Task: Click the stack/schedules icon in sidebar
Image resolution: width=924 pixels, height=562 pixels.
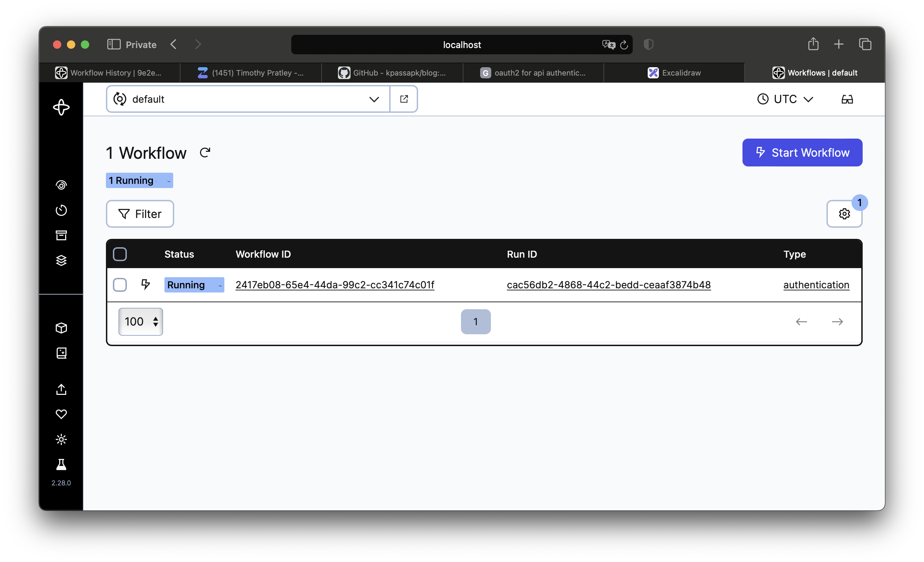Action: coord(62,260)
